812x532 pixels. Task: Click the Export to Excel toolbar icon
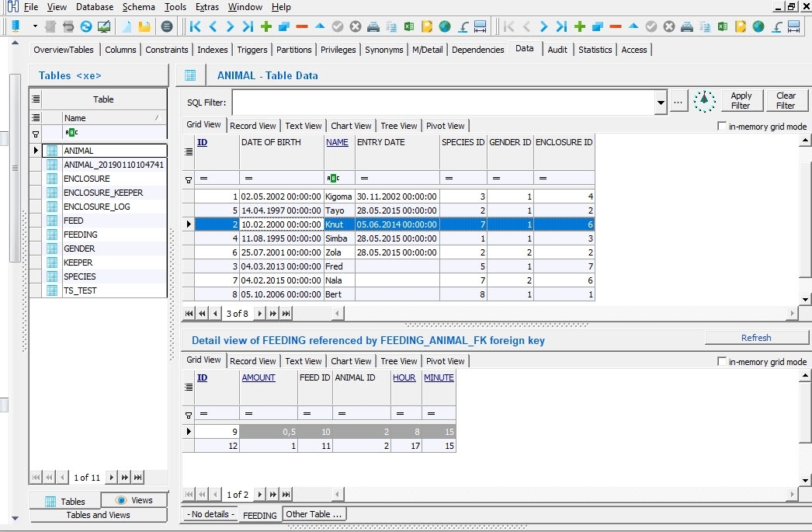[x=408, y=26]
